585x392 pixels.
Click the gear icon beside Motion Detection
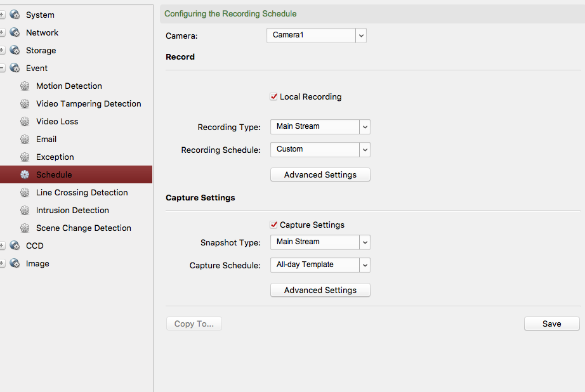(x=25, y=86)
